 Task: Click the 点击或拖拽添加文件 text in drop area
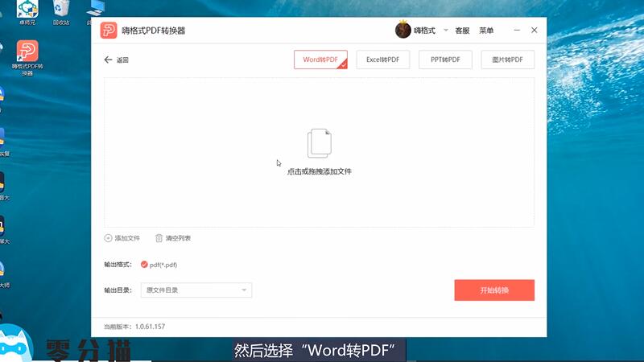[x=319, y=171]
